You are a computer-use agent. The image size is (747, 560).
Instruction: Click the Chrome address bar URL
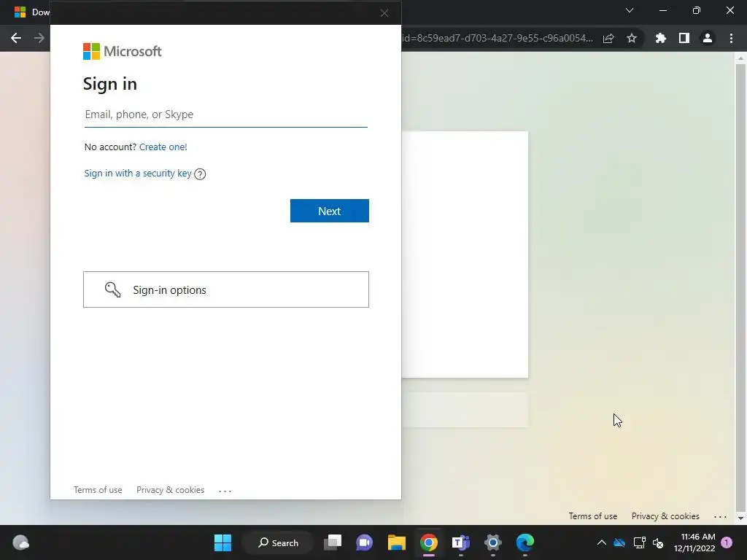pos(498,38)
